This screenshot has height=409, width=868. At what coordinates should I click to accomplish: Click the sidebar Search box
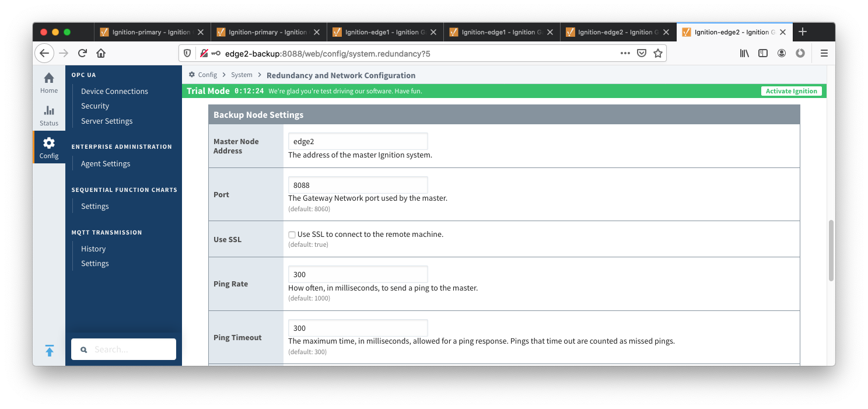pyautogui.click(x=124, y=349)
